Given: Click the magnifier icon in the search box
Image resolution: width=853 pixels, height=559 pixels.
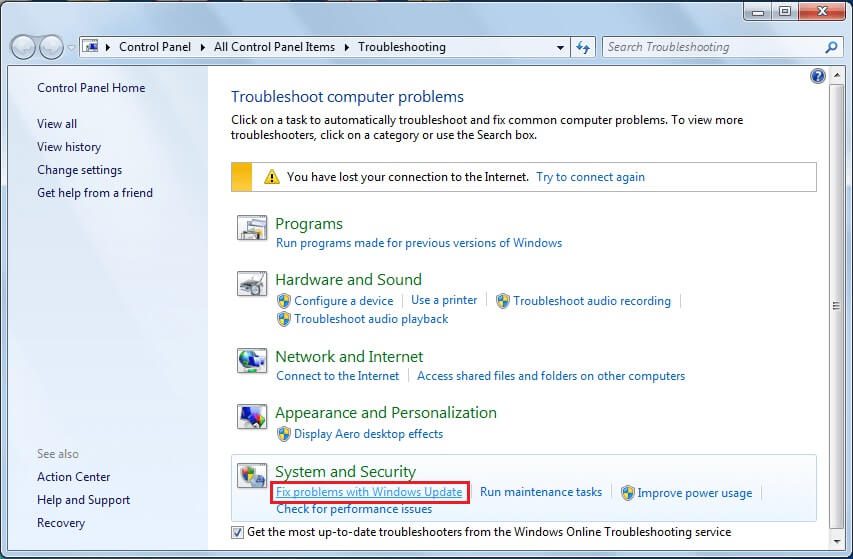Looking at the screenshot, I should [x=831, y=47].
